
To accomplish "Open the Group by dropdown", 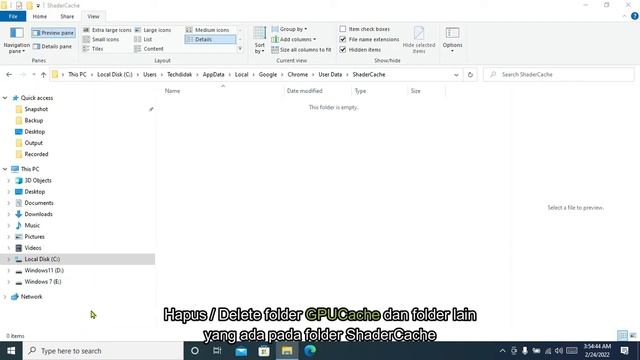I will (x=289, y=29).
